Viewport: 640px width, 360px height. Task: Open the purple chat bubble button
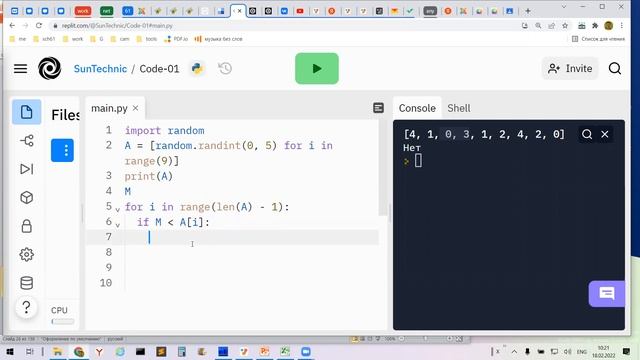point(607,293)
